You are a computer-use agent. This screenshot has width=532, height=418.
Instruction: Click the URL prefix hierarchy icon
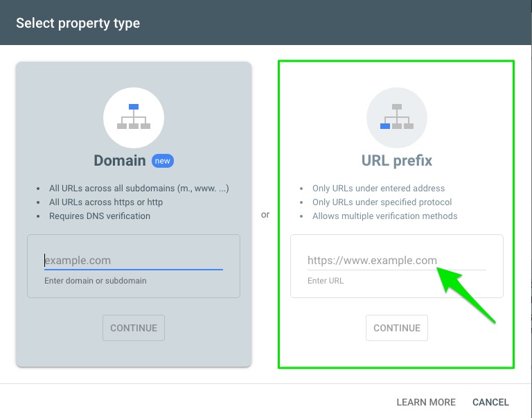tap(397, 117)
